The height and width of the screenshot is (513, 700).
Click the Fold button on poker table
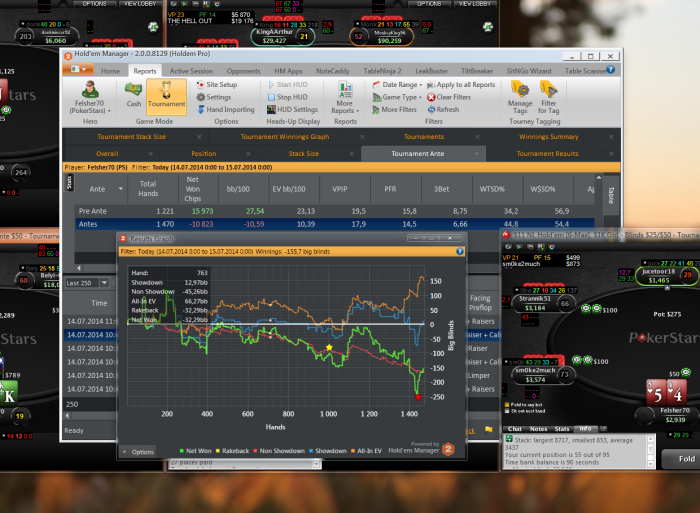click(x=682, y=459)
